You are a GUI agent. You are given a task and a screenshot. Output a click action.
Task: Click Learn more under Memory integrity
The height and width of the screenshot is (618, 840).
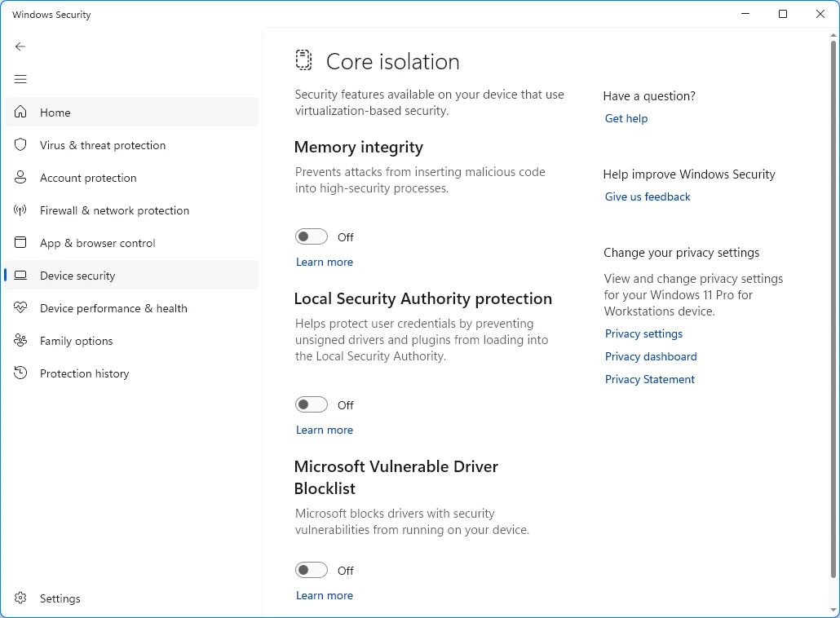(324, 262)
